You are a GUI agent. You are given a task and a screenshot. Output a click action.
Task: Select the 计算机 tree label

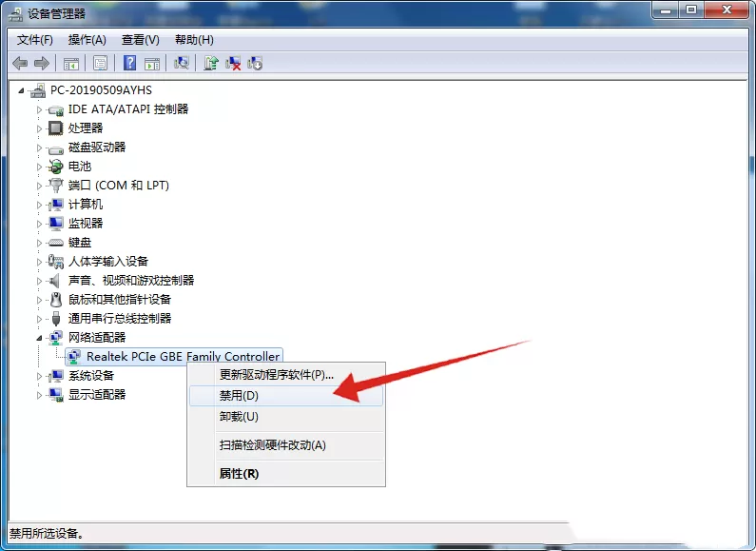tap(86, 205)
